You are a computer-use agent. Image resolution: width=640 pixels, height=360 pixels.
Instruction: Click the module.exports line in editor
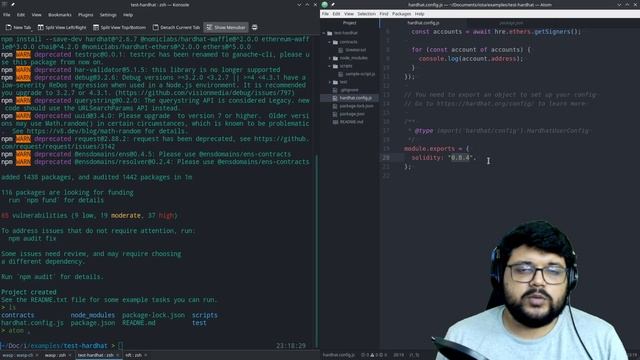point(436,149)
